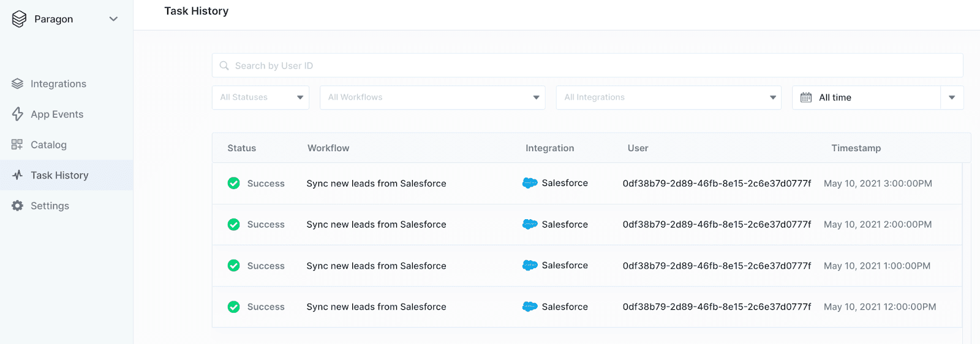Click the Salesforce cloud icon in first row

coord(530,183)
